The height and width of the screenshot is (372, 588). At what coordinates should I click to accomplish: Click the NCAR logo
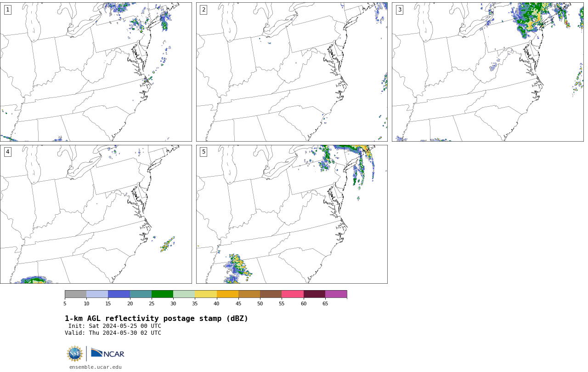coord(107,353)
